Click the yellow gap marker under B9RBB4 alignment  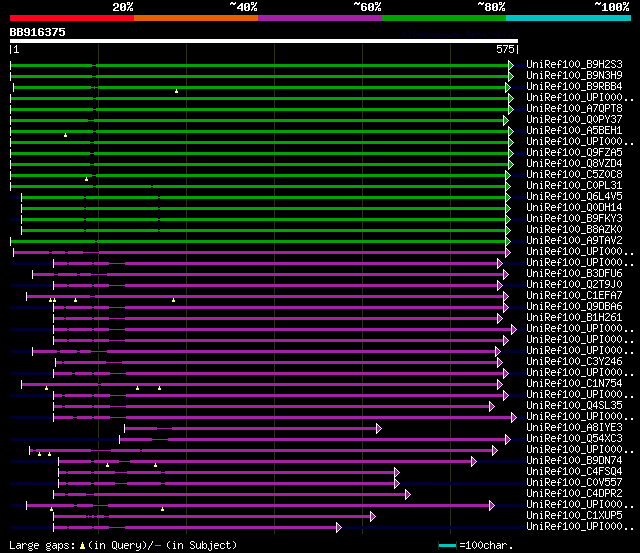(x=176, y=91)
